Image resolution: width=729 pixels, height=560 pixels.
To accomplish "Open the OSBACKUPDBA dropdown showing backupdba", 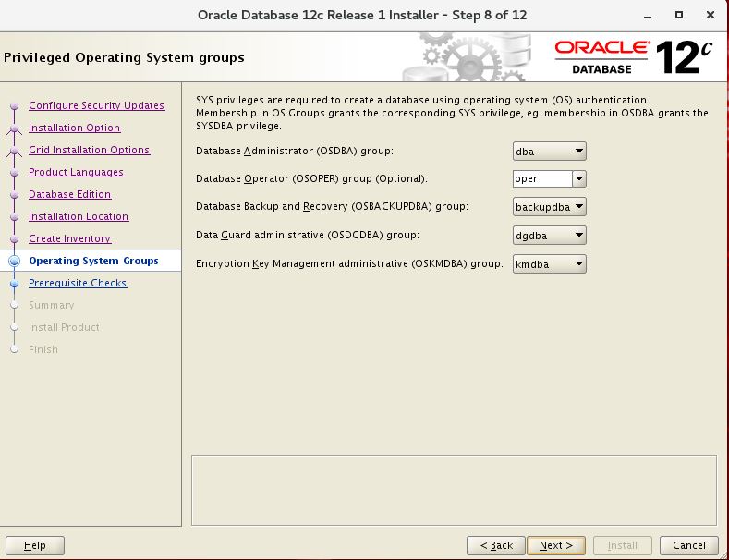I will 549,207.
